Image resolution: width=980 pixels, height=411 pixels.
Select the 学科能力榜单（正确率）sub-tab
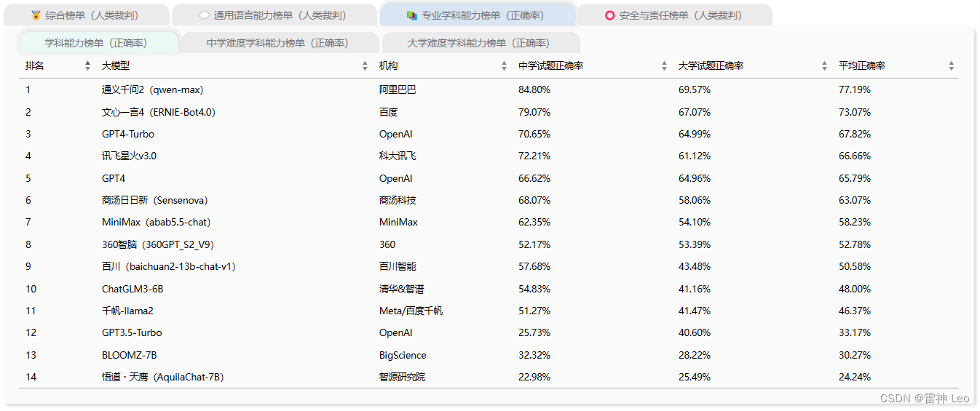pos(98,43)
